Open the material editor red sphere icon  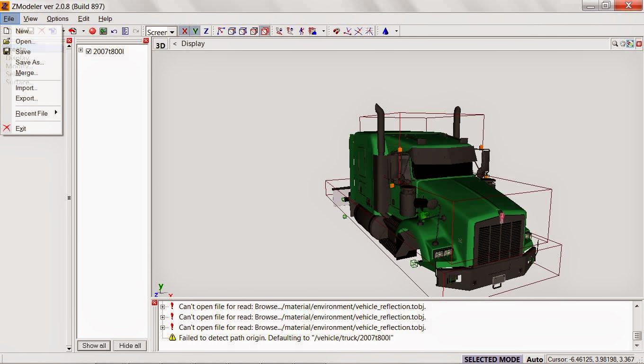(93, 31)
